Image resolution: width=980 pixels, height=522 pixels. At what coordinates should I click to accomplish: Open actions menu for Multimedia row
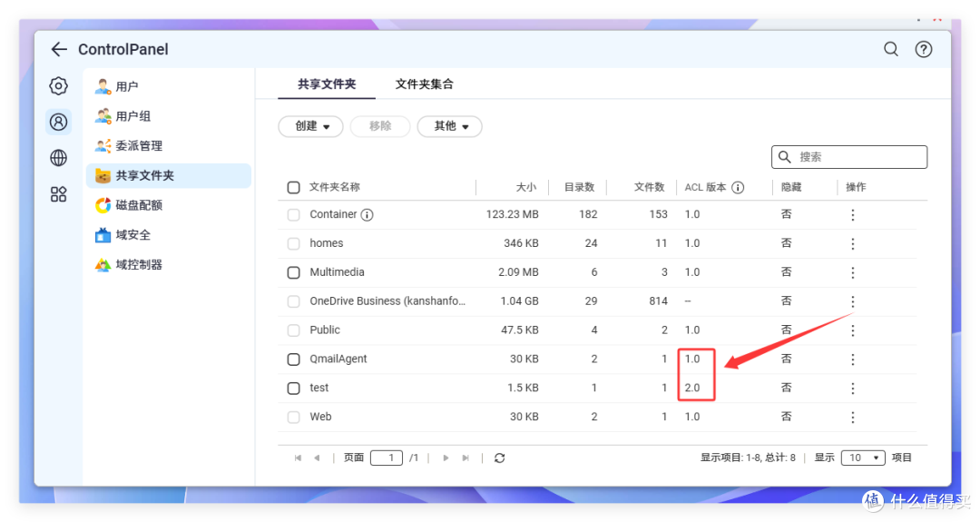852,272
